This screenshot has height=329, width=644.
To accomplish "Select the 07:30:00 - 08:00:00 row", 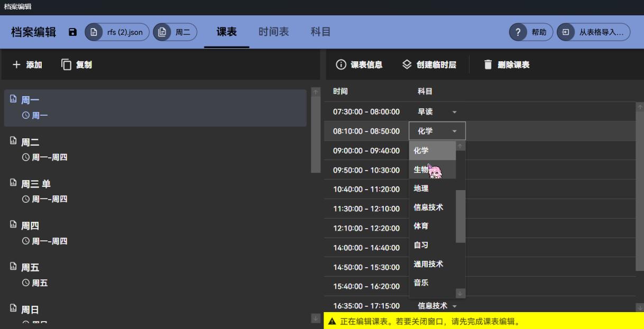I will pos(480,112).
